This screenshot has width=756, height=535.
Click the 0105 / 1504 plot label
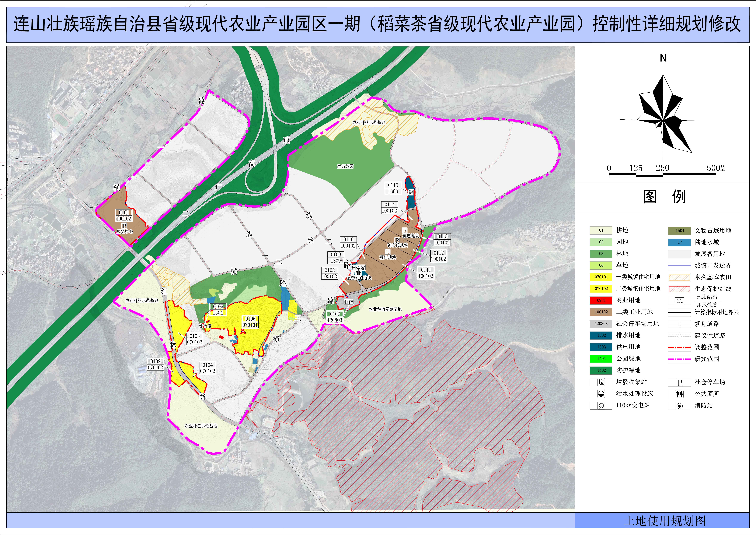[218, 310]
